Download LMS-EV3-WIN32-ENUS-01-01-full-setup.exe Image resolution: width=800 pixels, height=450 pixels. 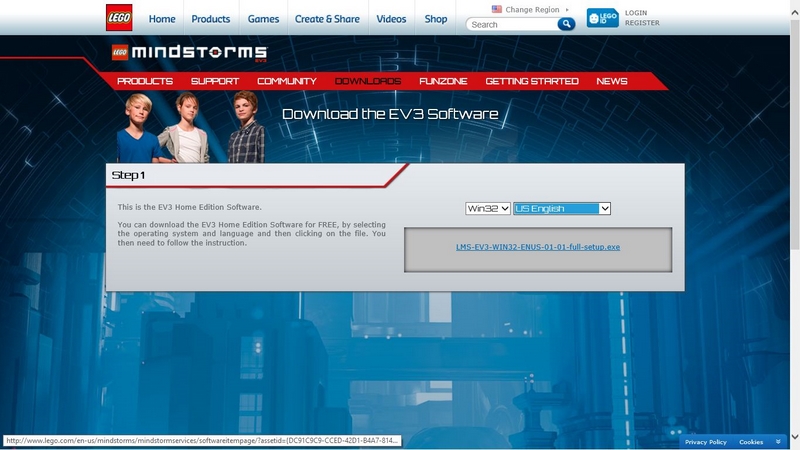(x=538, y=247)
